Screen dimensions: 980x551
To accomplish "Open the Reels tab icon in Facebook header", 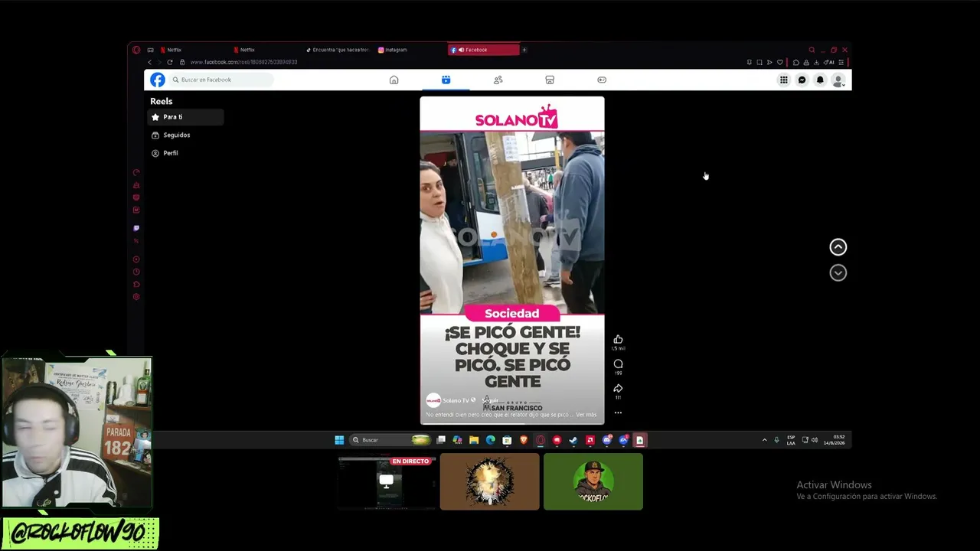I will coord(446,80).
